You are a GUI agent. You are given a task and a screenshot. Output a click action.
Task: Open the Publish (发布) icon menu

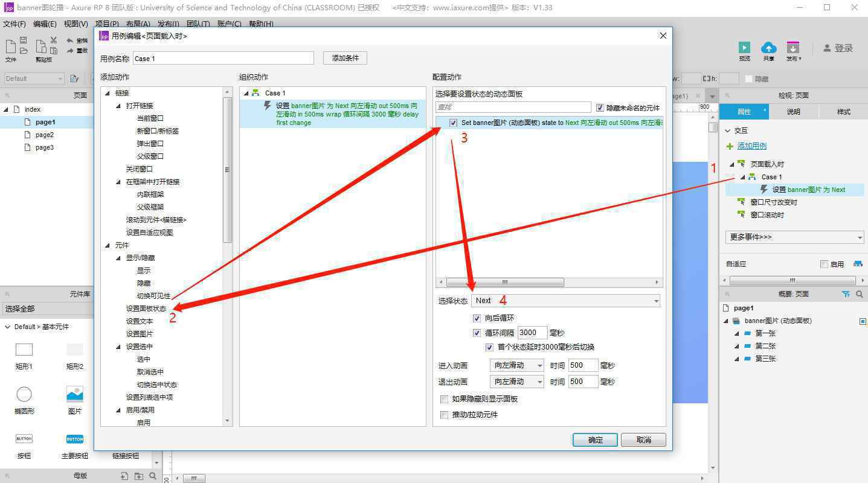[x=792, y=48]
